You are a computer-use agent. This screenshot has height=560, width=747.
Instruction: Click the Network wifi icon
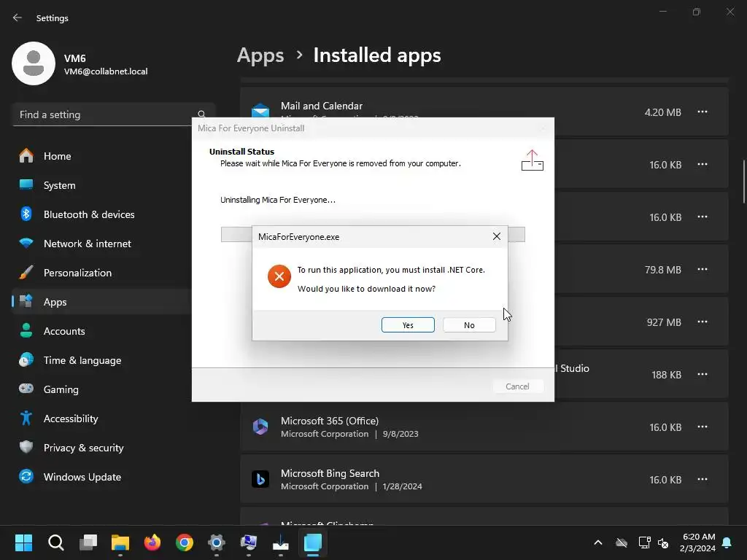[26, 243]
